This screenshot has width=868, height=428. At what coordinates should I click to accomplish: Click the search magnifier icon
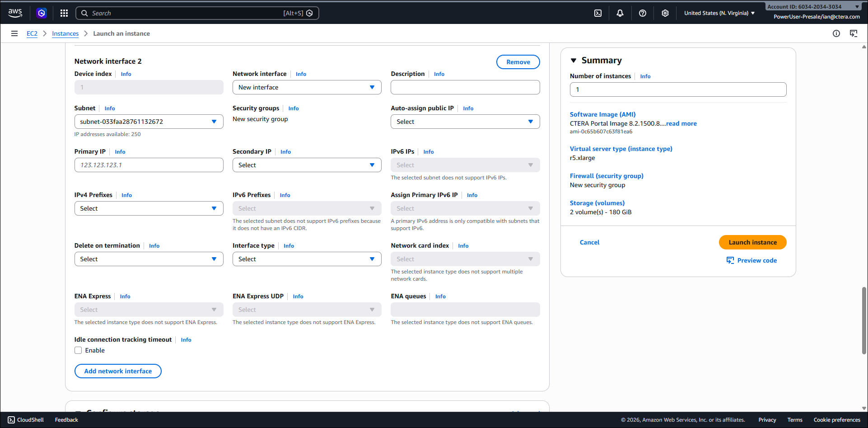(x=84, y=13)
